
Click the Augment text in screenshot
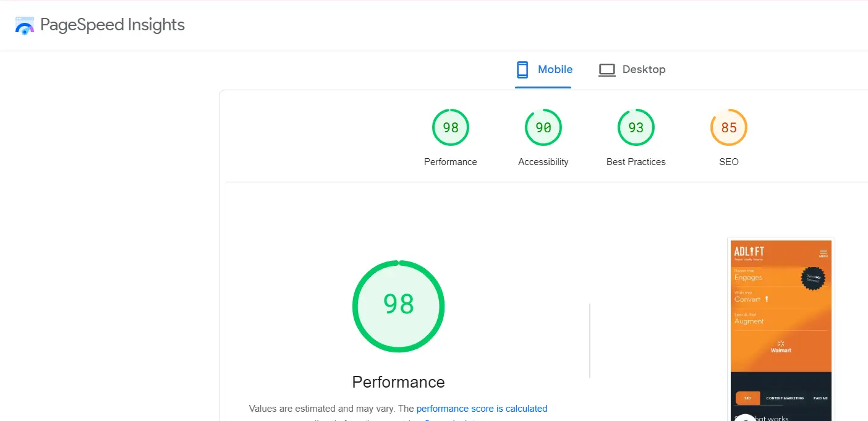coord(749,321)
